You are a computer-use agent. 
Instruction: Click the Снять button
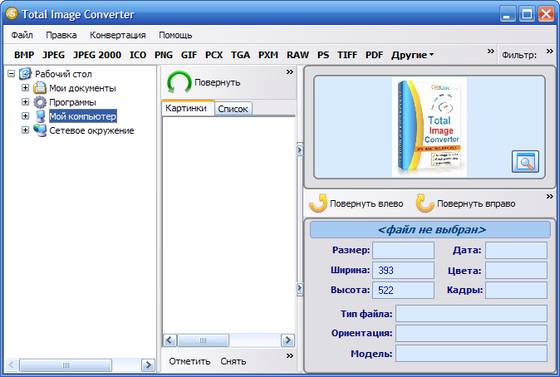tap(233, 361)
